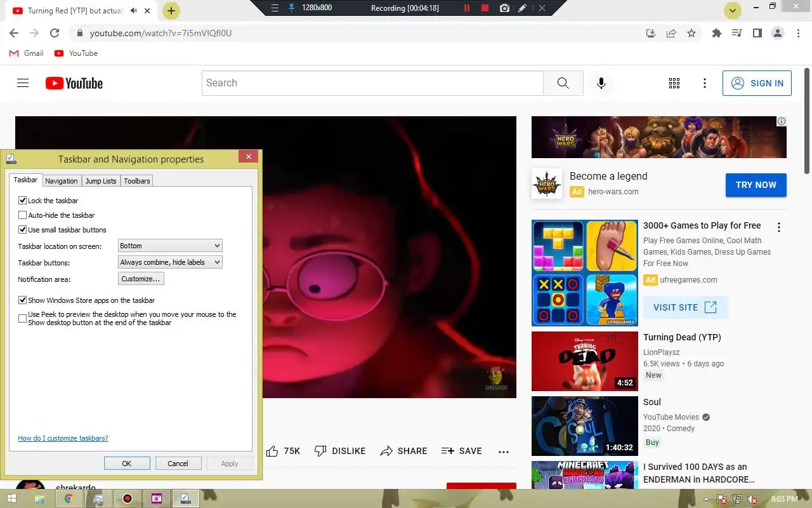Stop the screen recording
Viewport: 812px width, 508px height.
[x=485, y=8]
